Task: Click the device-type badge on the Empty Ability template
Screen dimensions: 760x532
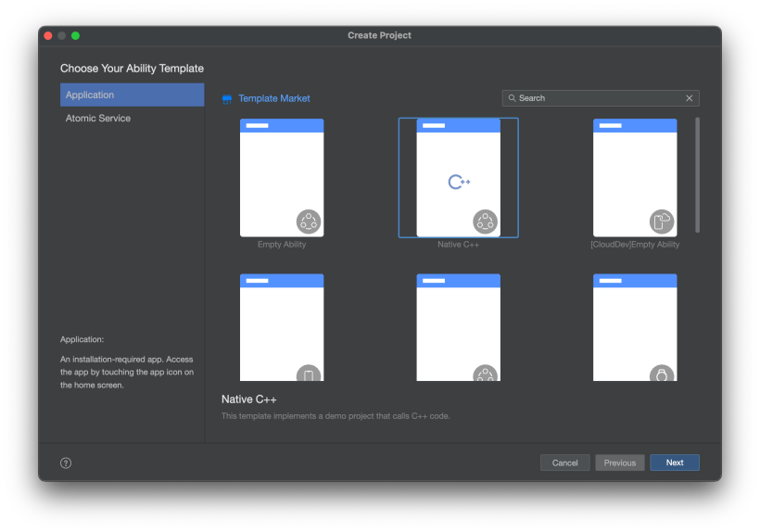Action: click(309, 222)
